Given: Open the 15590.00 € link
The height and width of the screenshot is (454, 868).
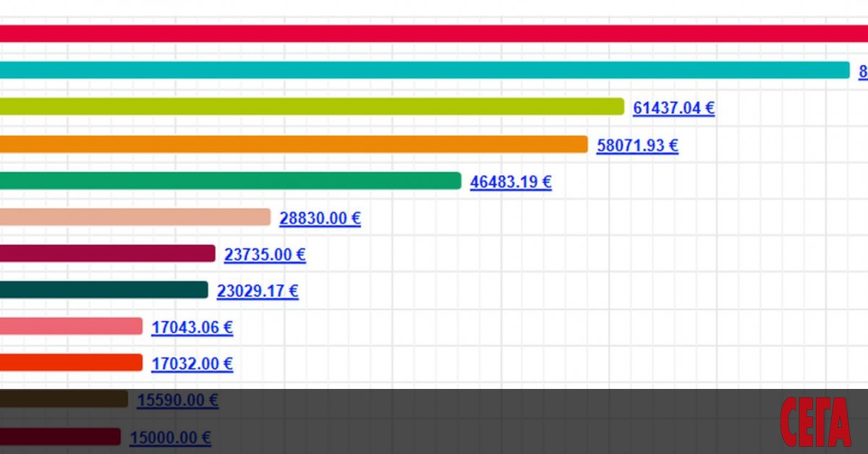Looking at the screenshot, I should 177,401.
